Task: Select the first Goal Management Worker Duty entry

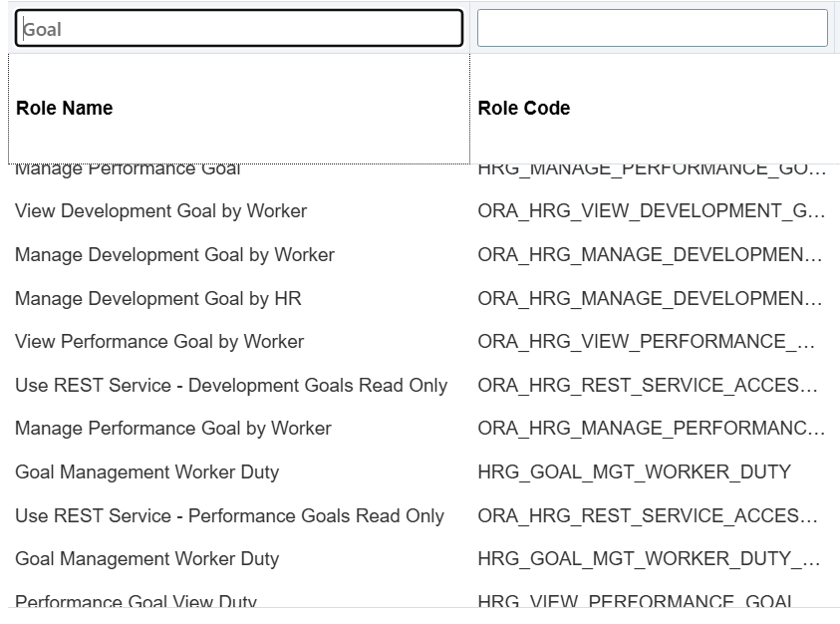Action: [147, 472]
